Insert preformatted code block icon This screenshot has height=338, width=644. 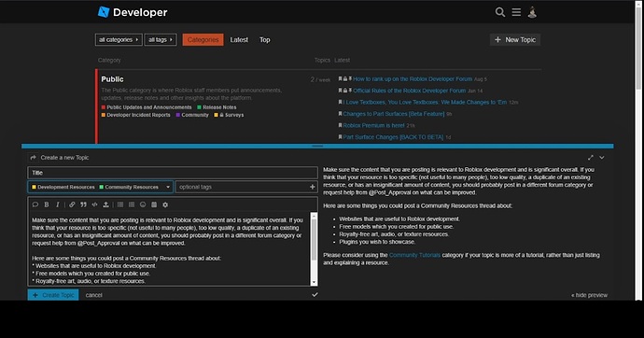pos(94,204)
